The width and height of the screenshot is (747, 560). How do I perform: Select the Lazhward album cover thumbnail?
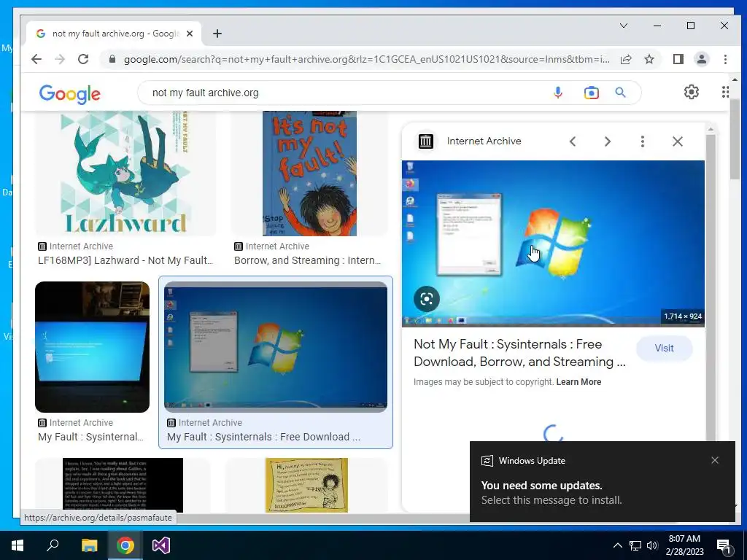click(125, 174)
